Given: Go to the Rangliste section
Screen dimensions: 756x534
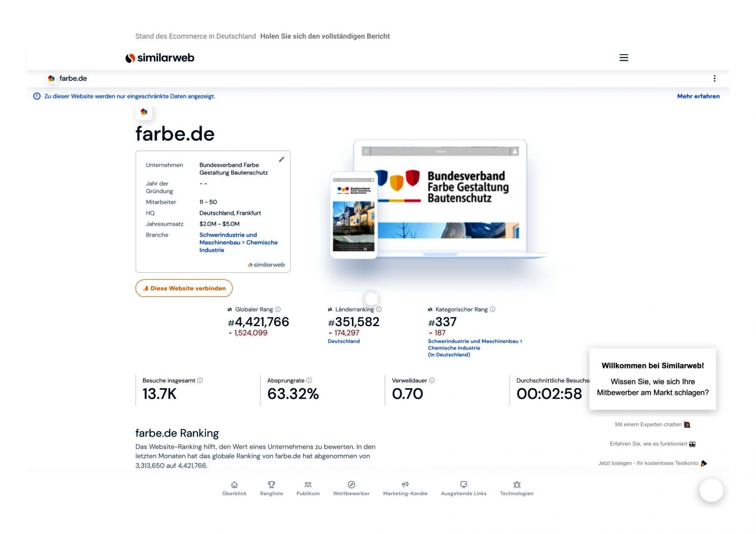Looking at the screenshot, I should pos(271,488).
